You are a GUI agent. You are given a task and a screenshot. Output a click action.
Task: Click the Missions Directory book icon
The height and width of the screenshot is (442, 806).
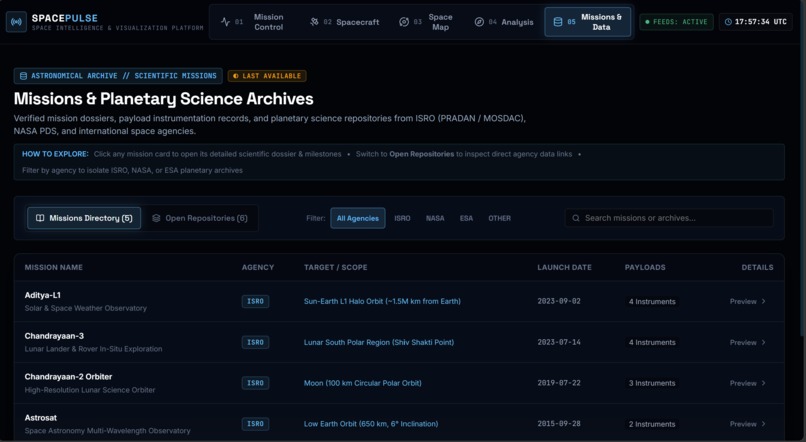pyautogui.click(x=40, y=218)
